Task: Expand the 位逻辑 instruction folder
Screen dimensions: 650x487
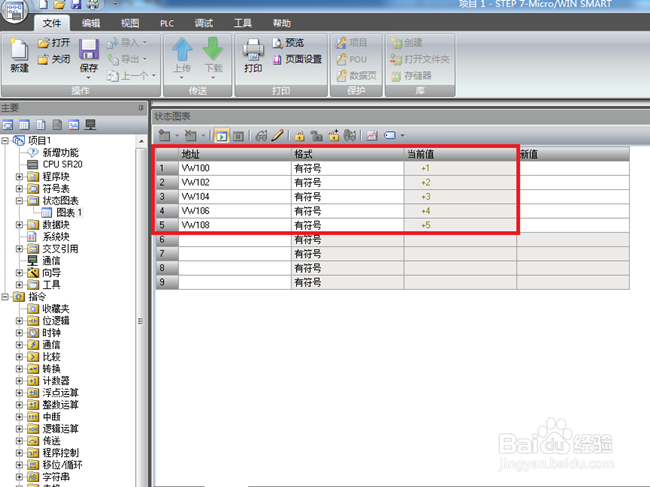Action: (x=19, y=321)
